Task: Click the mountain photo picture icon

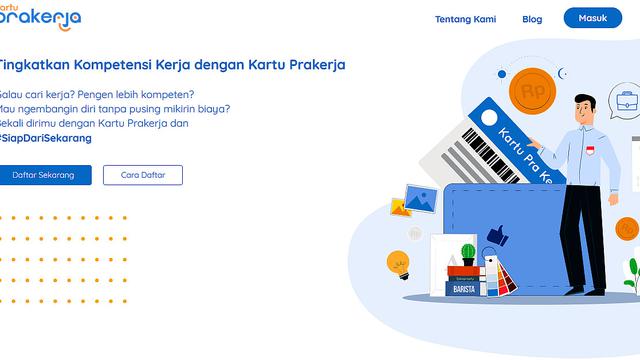Action: 420,199
